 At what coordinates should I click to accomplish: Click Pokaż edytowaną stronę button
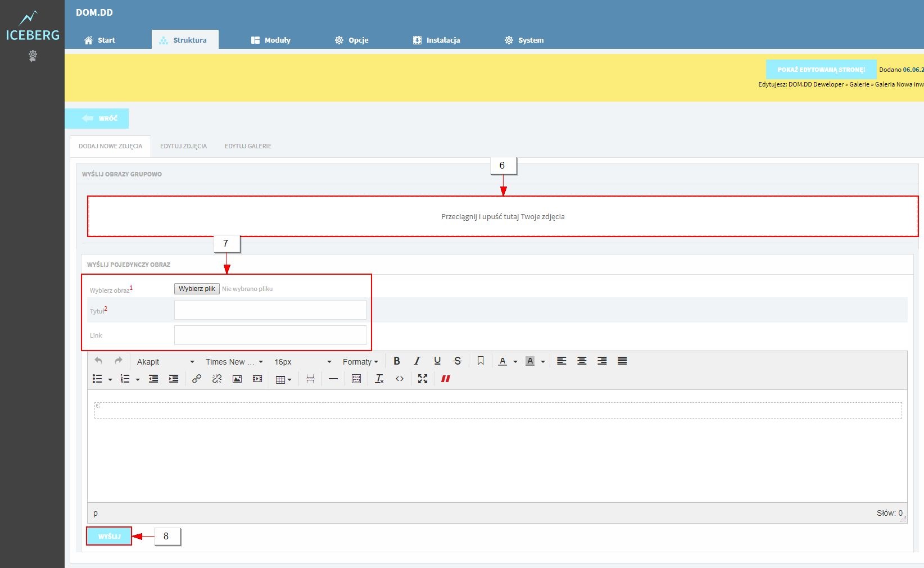[821, 70]
